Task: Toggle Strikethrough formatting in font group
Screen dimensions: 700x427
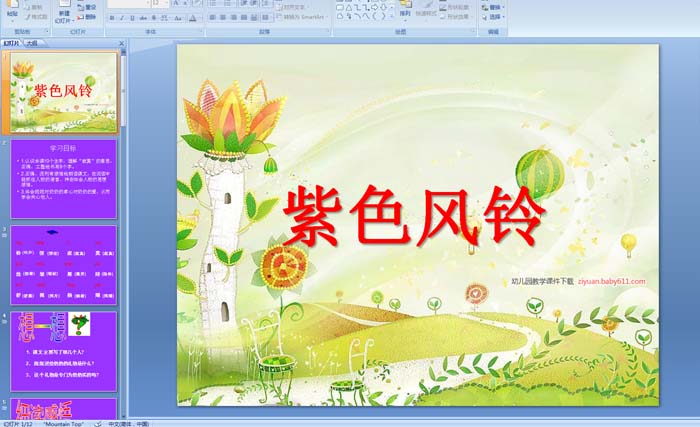Action: [x=143, y=18]
